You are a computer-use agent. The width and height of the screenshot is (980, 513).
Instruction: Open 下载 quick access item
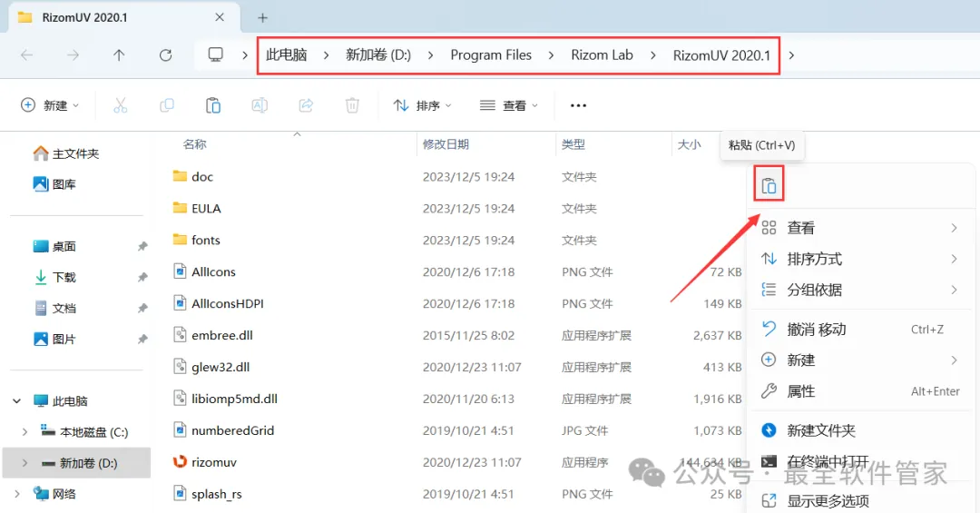(54, 277)
